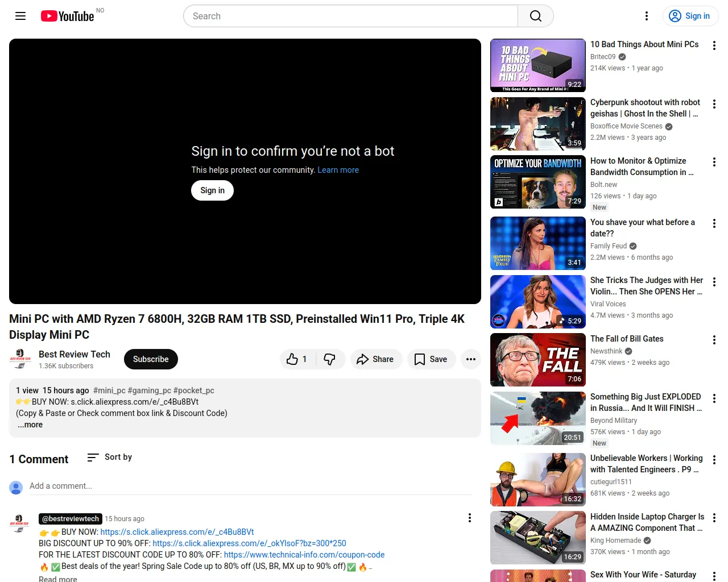The width and height of the screenshot is (728, 582).
Task: Click hashtag #mini_pc in description
Action: tap(109, 390)
